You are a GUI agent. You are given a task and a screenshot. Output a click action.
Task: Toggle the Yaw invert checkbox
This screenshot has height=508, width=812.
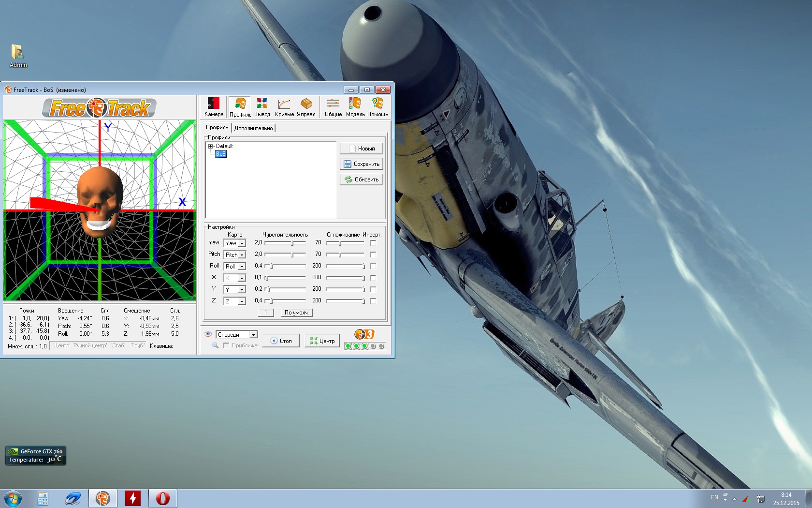click(373, 243)
